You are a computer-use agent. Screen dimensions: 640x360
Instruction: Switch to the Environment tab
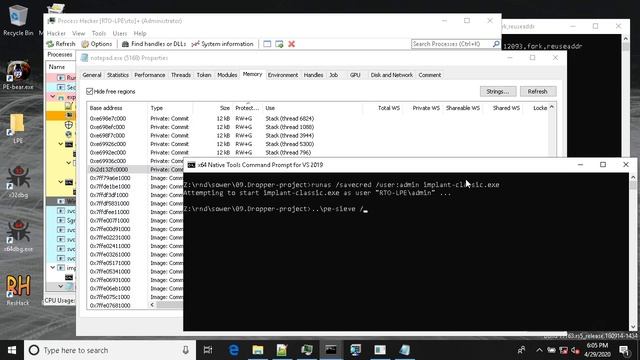[x=283, y=75]
